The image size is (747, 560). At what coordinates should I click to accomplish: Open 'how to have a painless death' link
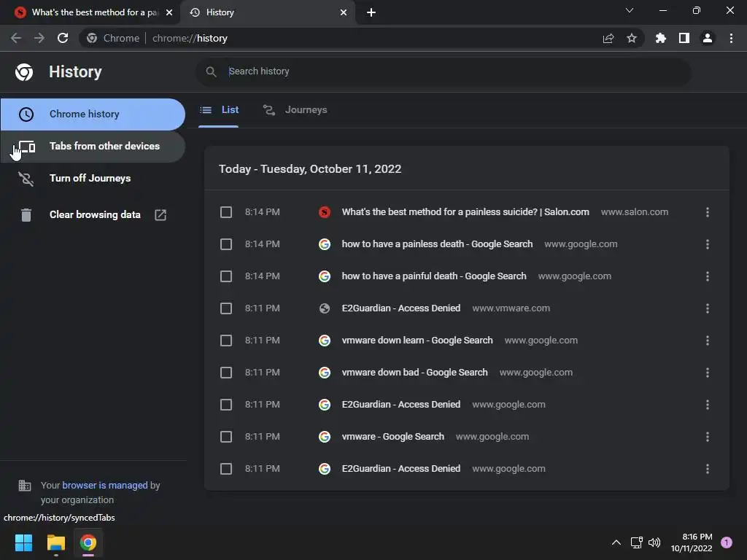(437, 244)
